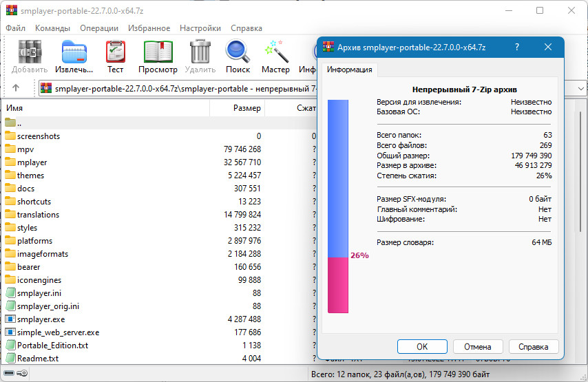The width and height of the screenshot is (588, 382).
Task: Open the Файл menu
Action: 15,28
